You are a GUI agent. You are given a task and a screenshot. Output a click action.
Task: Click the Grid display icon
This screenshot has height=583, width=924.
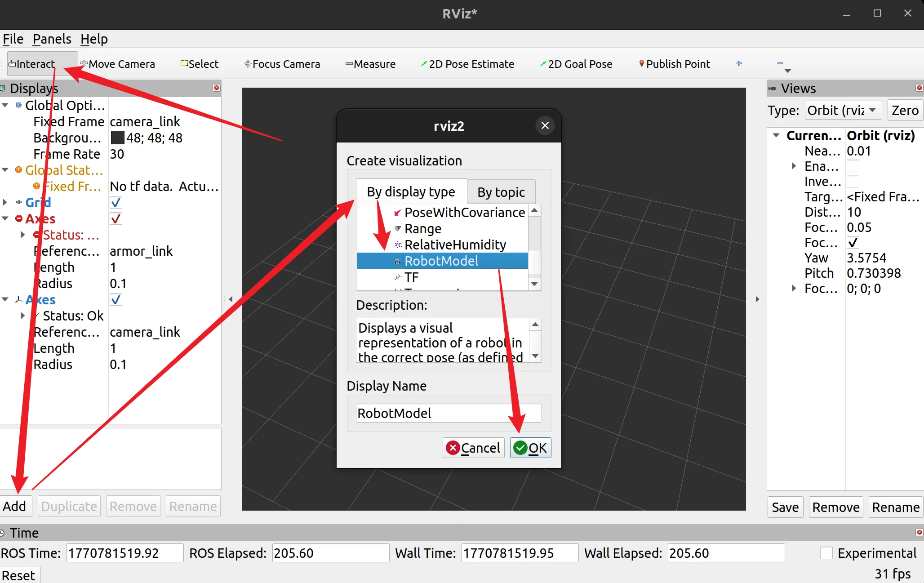(x=18, y=202)
